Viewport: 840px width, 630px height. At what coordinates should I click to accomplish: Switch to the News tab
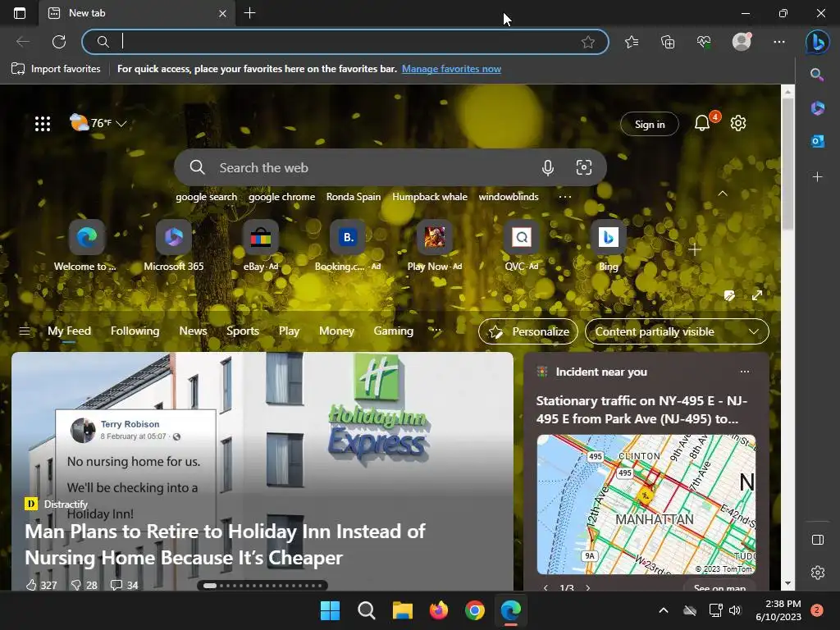pos(193,331)
